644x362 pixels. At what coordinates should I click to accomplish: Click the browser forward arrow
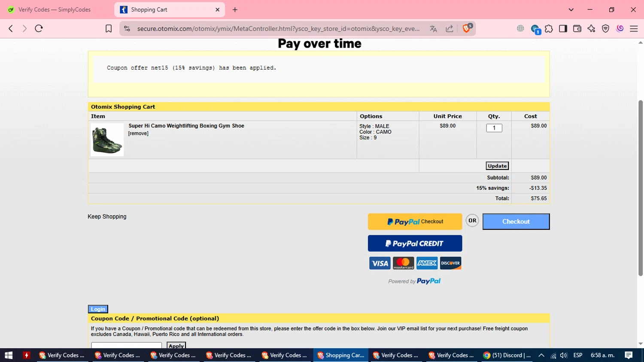point(24,28)
